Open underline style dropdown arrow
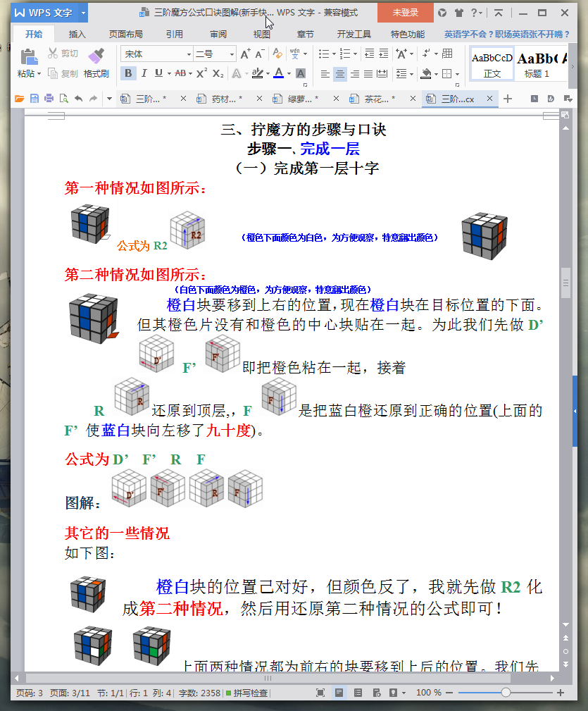Image resolution: width=588 pixels, height=711 pixels. [x=169, y=73]
